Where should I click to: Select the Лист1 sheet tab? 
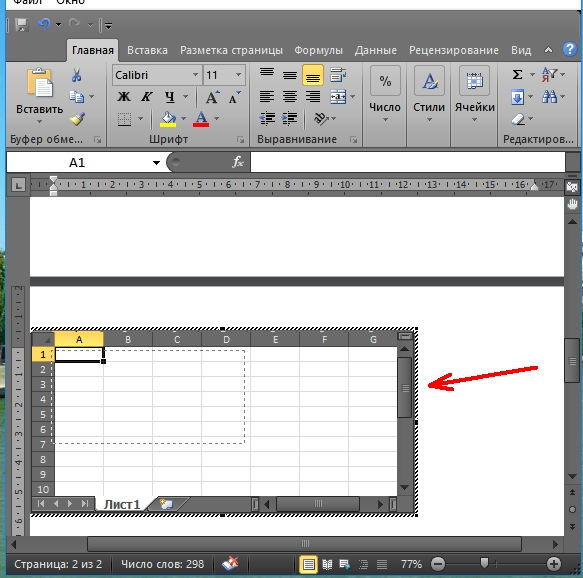click(122, 504)
